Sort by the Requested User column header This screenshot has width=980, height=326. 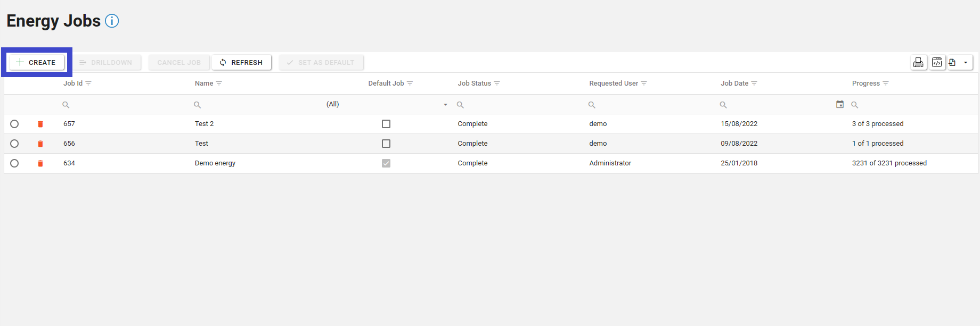[x=613, y=83]
